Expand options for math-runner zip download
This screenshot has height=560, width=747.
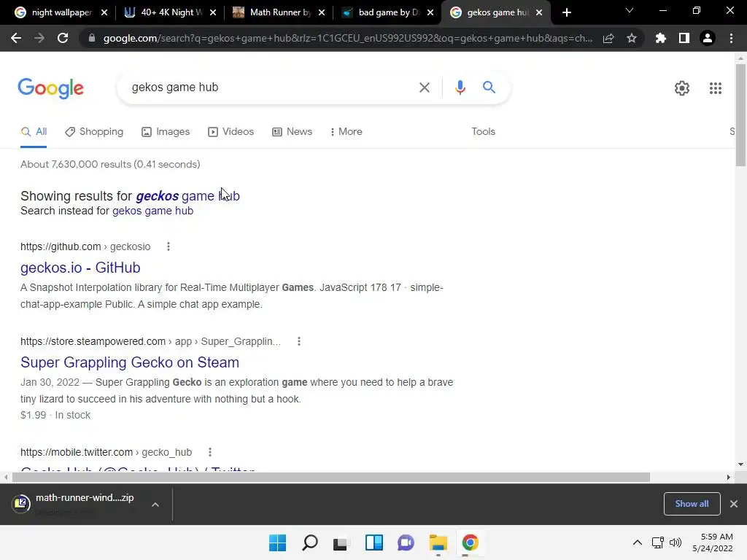pos(155,505)
